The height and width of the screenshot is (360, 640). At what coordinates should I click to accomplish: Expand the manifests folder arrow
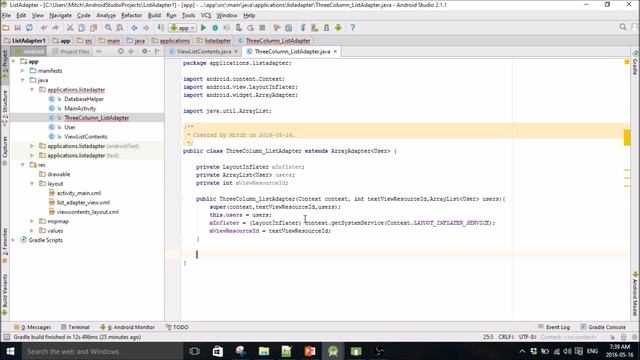(x=23, y=71)
